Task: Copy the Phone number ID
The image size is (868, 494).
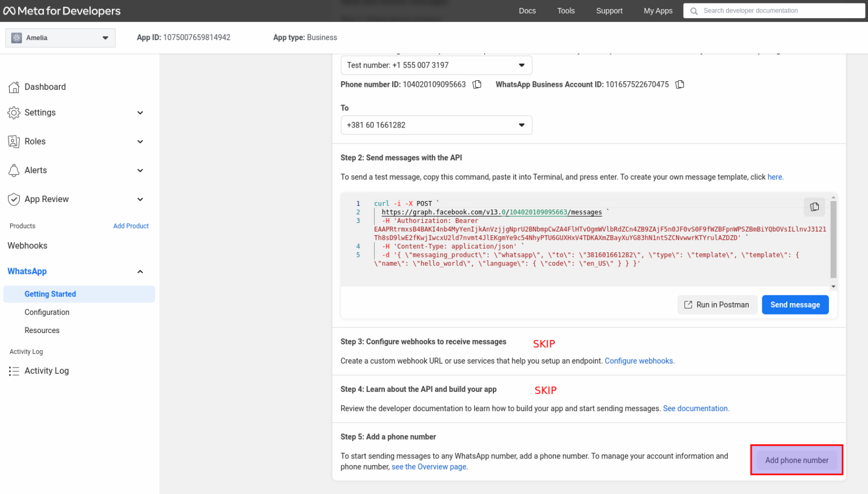Action: coord(477,85)
